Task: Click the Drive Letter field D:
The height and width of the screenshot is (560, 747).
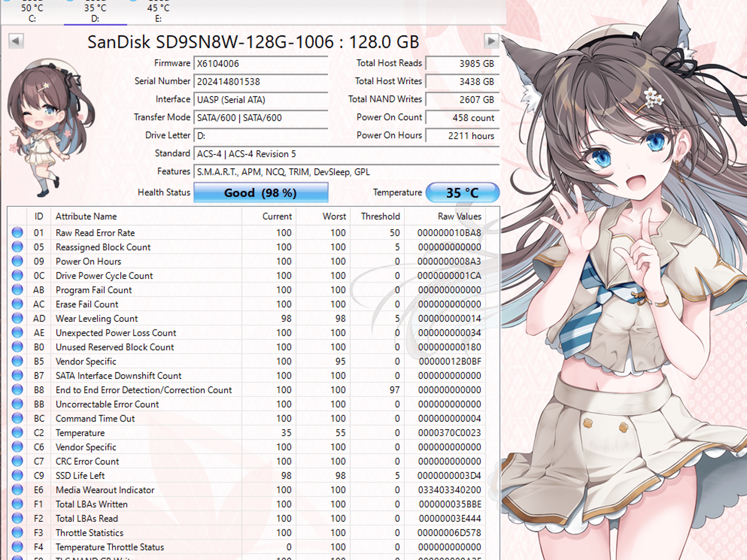Action: (261, 136)
